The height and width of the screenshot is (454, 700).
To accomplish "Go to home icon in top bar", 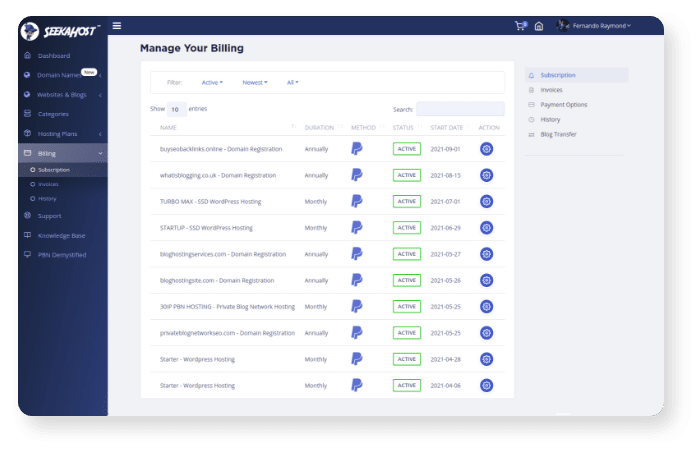I will point(539,26).
